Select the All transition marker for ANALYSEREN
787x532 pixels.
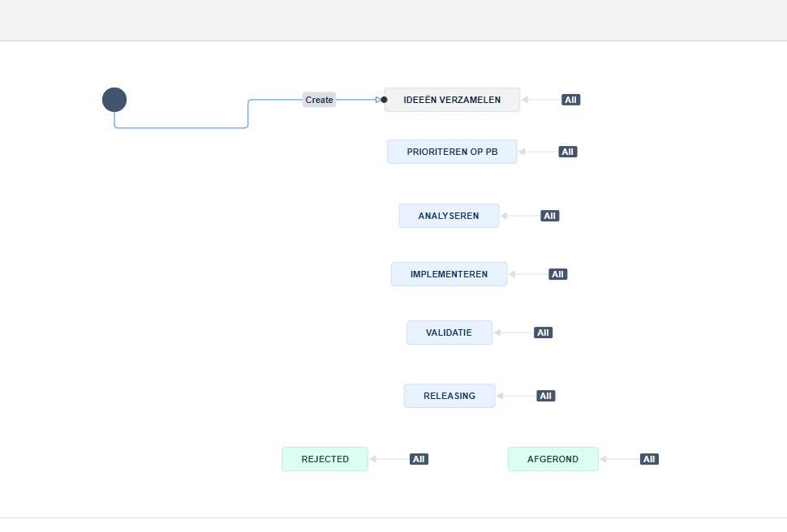click(549, 216)
